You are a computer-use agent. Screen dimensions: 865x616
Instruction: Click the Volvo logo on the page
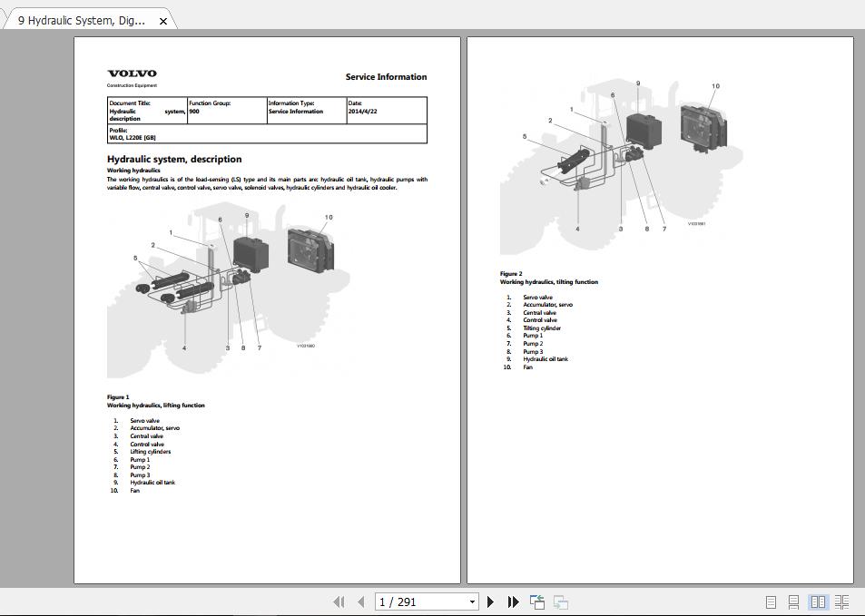[132, 73]
